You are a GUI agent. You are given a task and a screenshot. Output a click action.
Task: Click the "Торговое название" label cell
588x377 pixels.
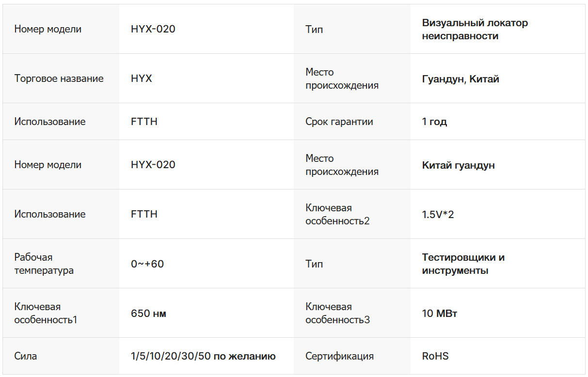click(x=59, y=79)
